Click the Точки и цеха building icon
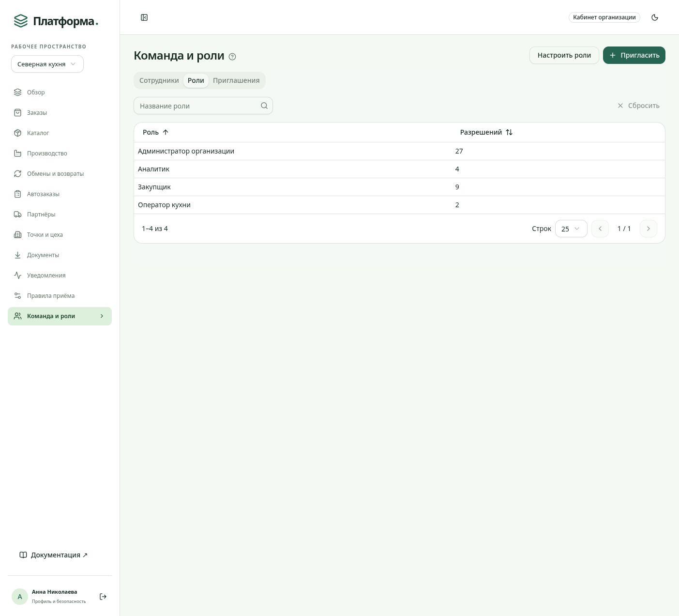The image size is (679, 616). point(18,234)
